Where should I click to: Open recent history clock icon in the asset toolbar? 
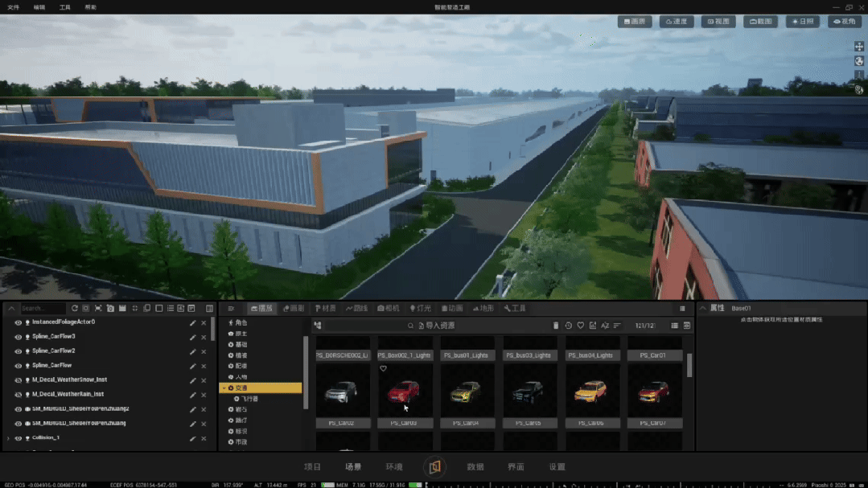tap(568, 326)
